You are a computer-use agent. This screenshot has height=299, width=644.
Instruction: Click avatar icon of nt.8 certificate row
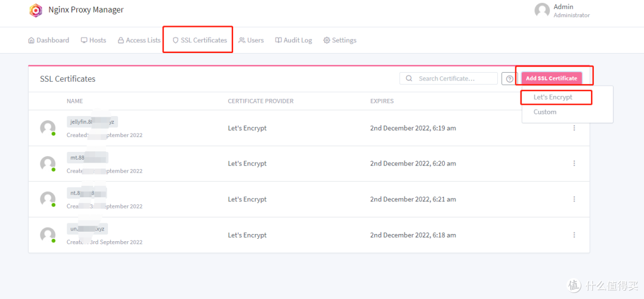48,200
